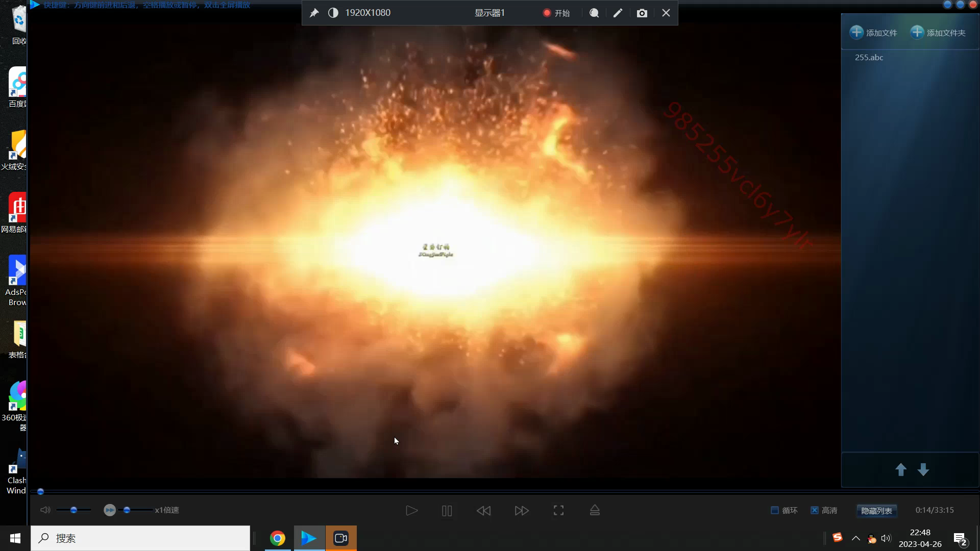Pause the video playback
The image size is (980, 551).
[447, 511]
